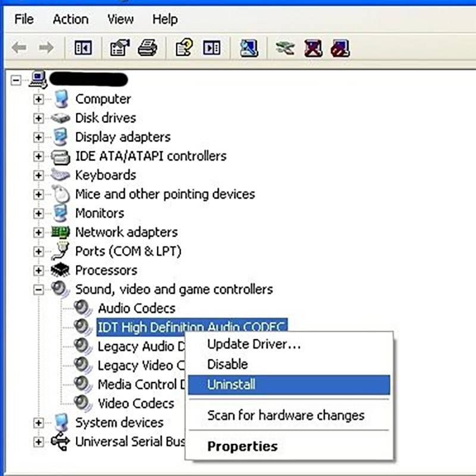Expand the Display adapters node
Screen dimensions: 476x476
pos(39,137)
